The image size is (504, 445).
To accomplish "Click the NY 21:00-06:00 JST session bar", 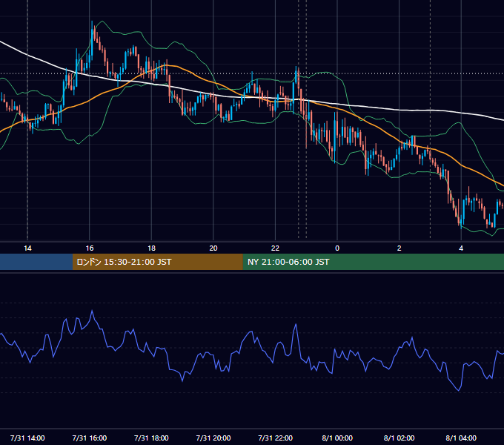I will point(373,262).
